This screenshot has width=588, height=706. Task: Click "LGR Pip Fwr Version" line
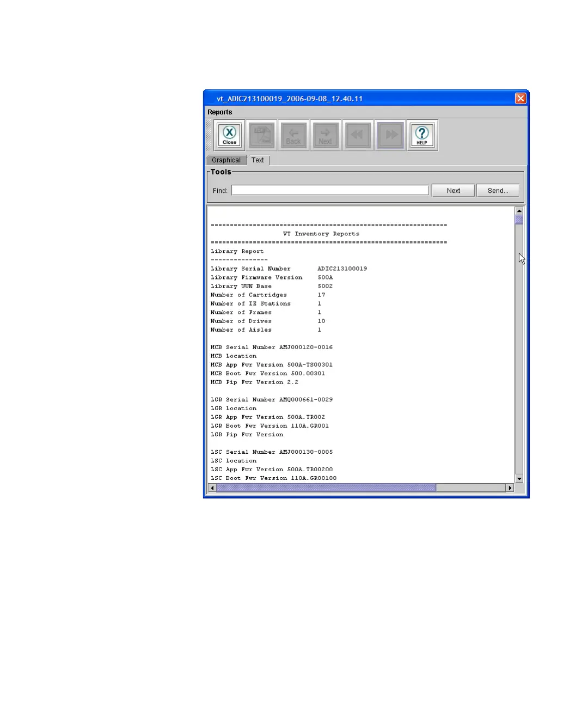click(x=247, y=434)
